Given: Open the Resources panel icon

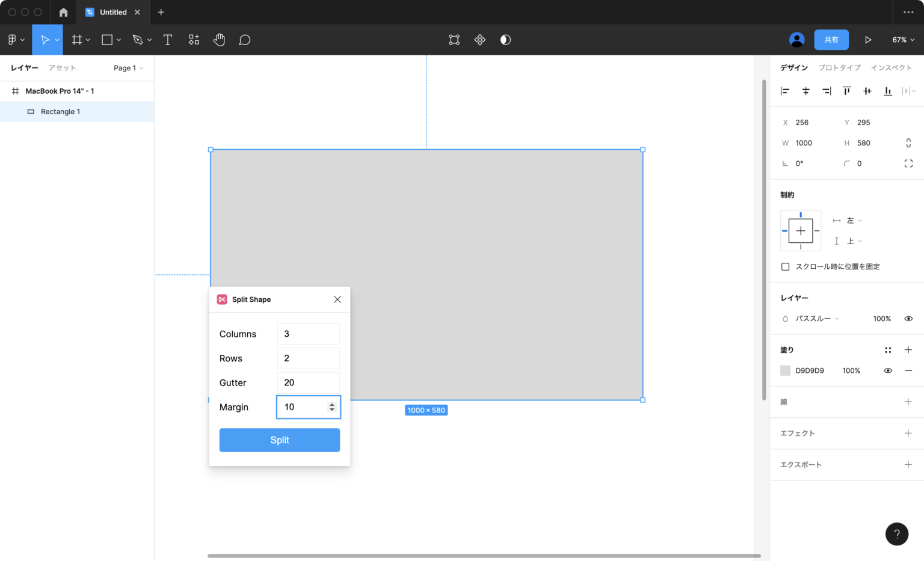Looking at the screenshot, I should (194, 40).
